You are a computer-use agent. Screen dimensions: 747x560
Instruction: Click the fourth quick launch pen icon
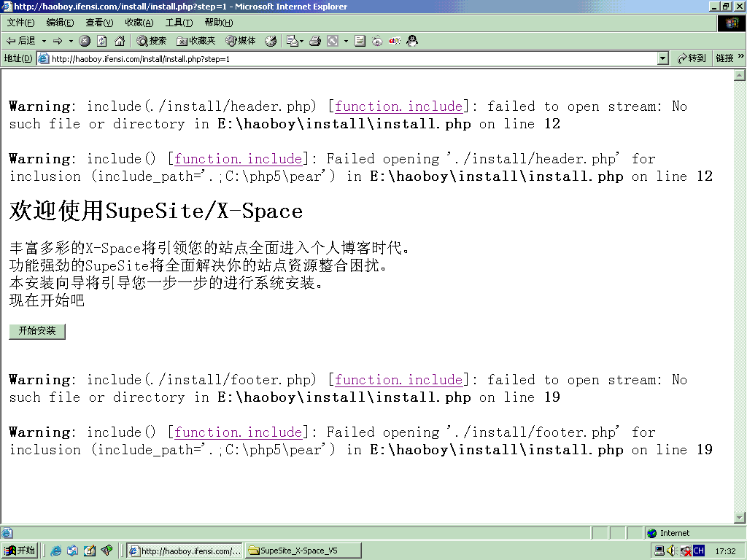coord(107,551)
